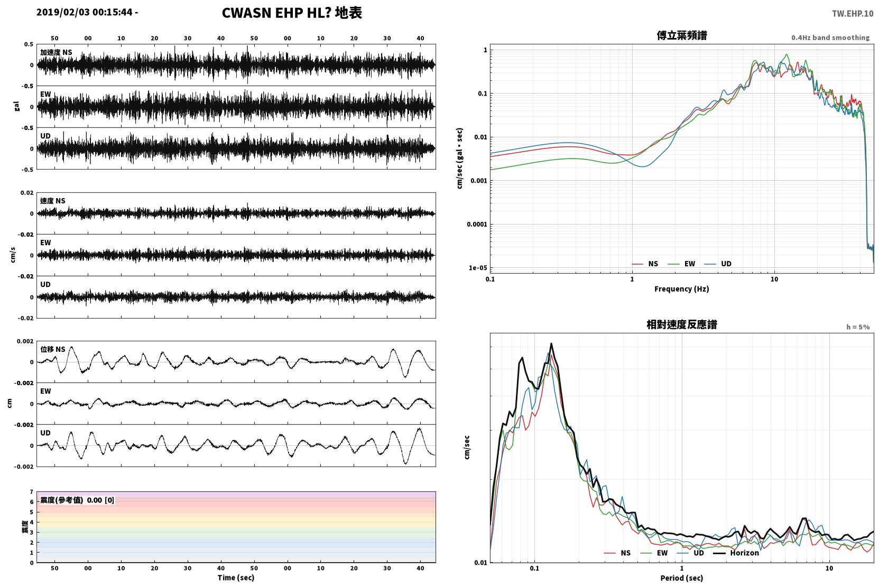Click the 0.4Hz band smoothing label
Viewport: 879px width, 588px height.
coord(830,38)
